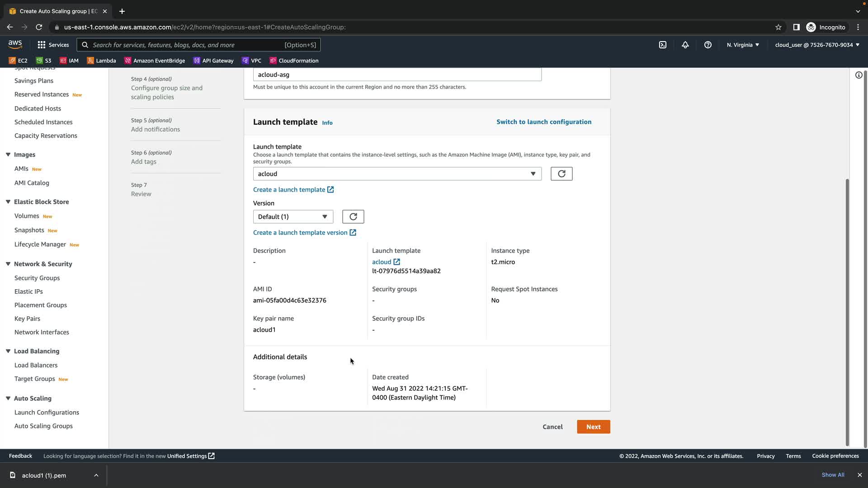
Task: Open the info panel circle icon
Action: point(859,75)
